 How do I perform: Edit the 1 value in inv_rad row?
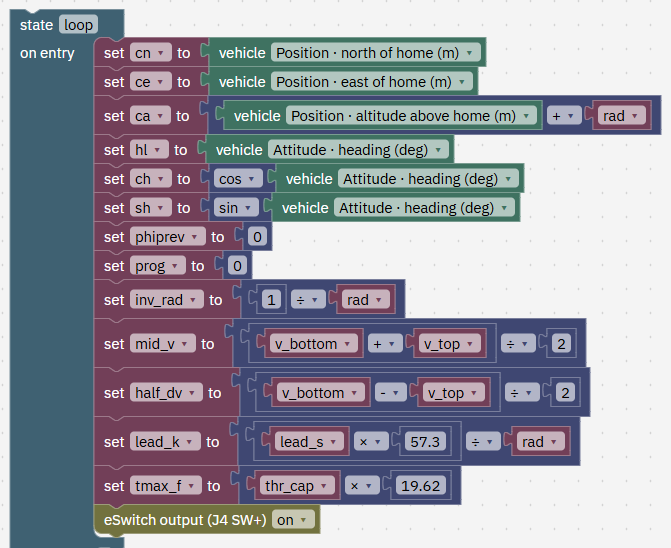271,300
